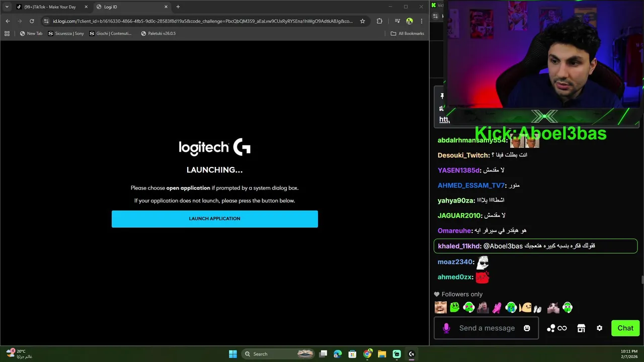
Task: Click username moaz2340 in chat
Action: click(455, 262)
